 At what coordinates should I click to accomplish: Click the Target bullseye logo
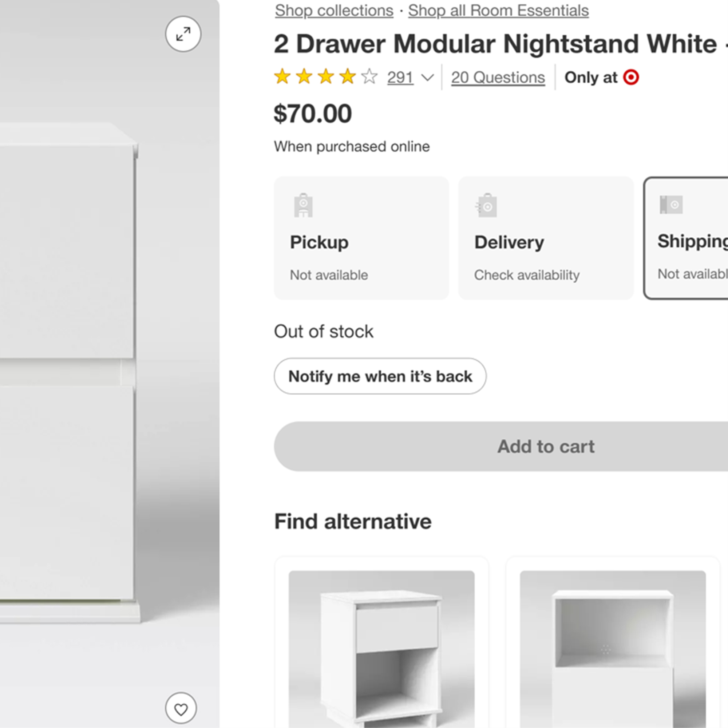[631, 77]
